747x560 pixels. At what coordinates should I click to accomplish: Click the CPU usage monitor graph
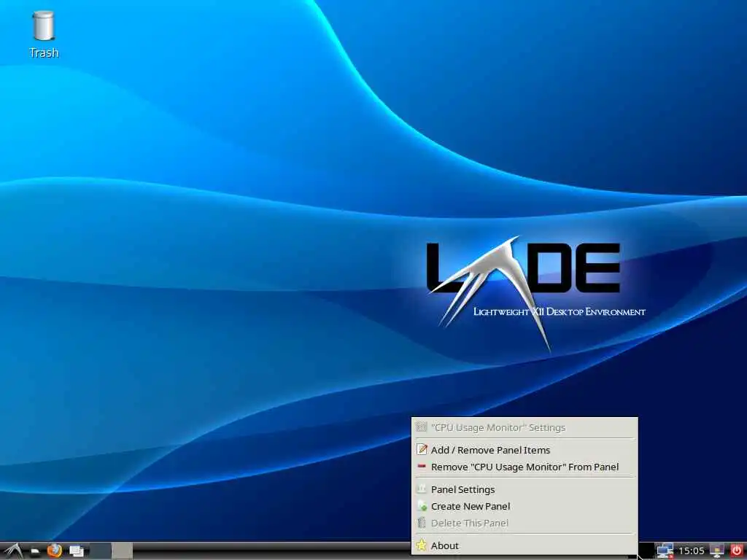click(646, 551)
